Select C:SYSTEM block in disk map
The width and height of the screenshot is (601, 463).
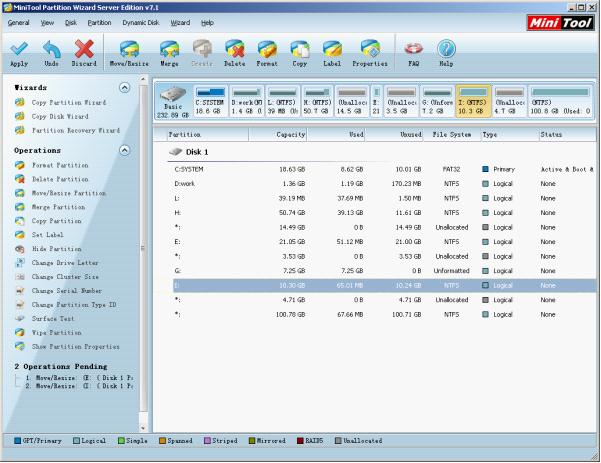210,101
